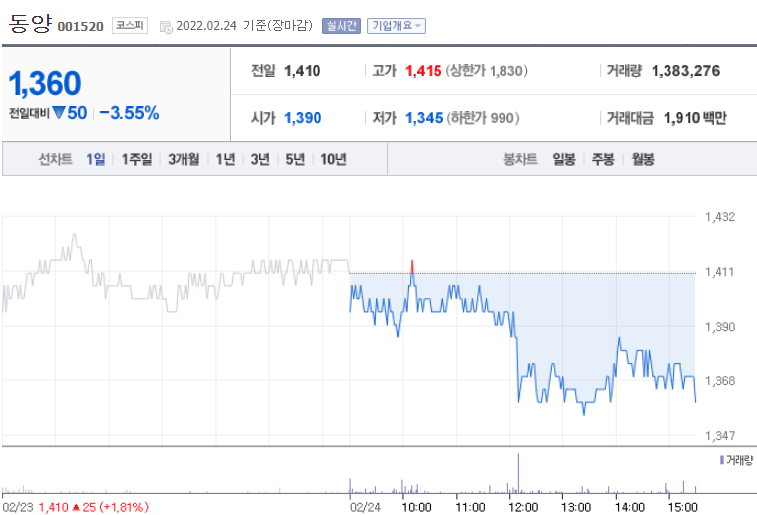
Task: Switch to the 1주일 chart period
Action: (137, 159)
